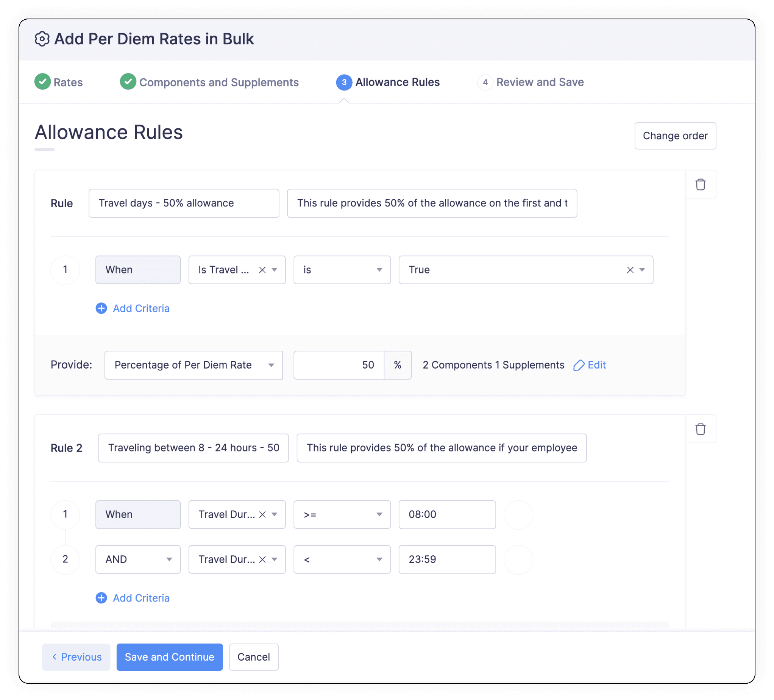Open the 'Percentage of Per Diem Rate' dropdown
Image resolution: width=774 pixels, height=700 pixels.
pos(193,365)
